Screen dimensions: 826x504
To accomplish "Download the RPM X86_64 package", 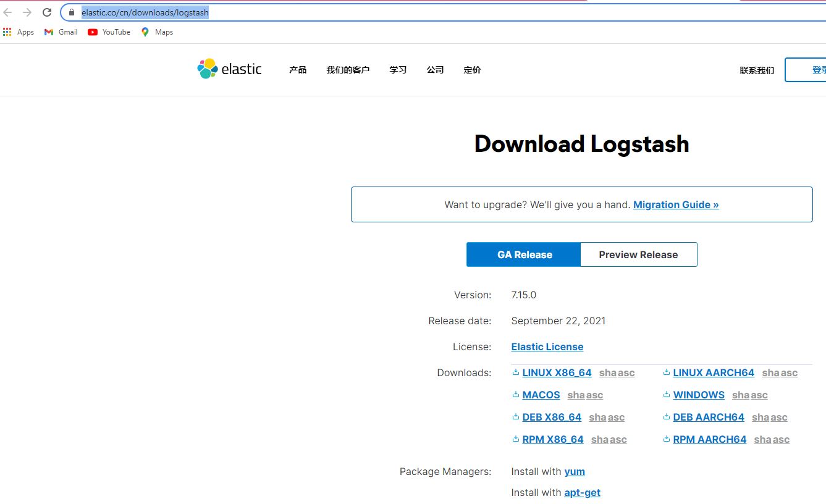I will (553, 439).
